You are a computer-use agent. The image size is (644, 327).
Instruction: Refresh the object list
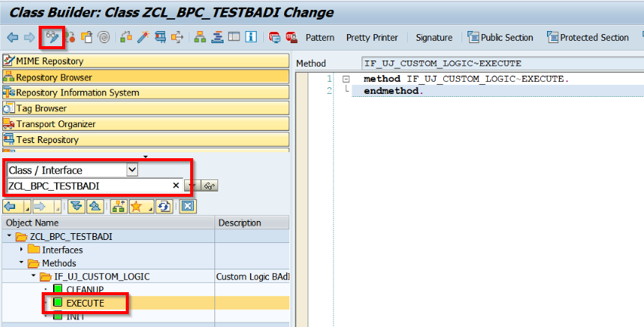coord(164,207)
